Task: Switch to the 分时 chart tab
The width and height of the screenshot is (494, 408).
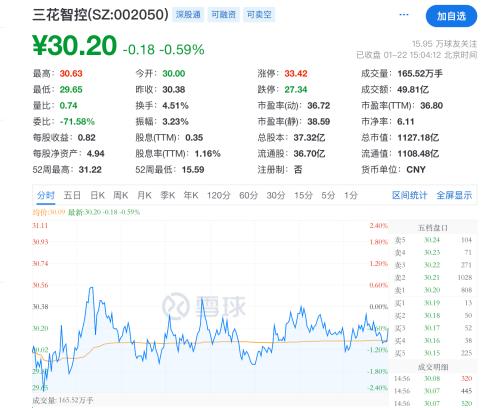Action: tap(46, 195)
